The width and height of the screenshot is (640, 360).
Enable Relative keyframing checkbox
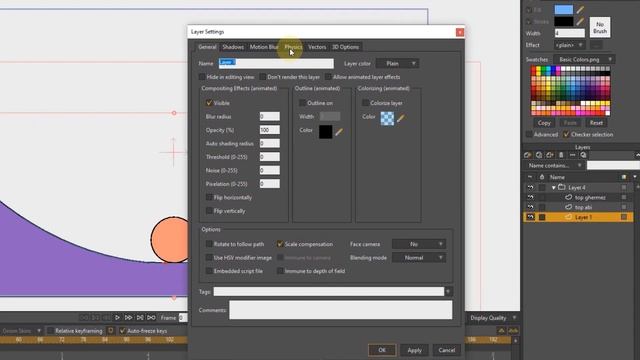(x=51, y=331)
